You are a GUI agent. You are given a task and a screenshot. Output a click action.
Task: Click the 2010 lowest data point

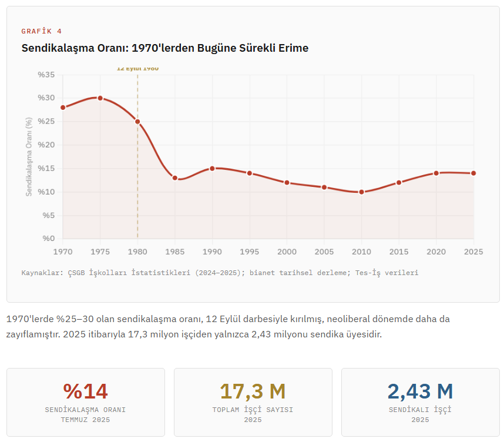tap(361, 192)
